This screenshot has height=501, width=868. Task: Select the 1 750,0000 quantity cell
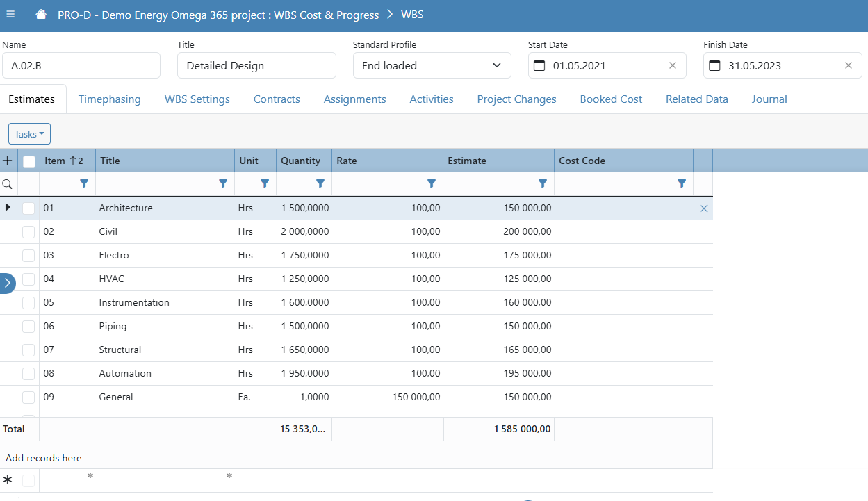click(x=304, y=255)
